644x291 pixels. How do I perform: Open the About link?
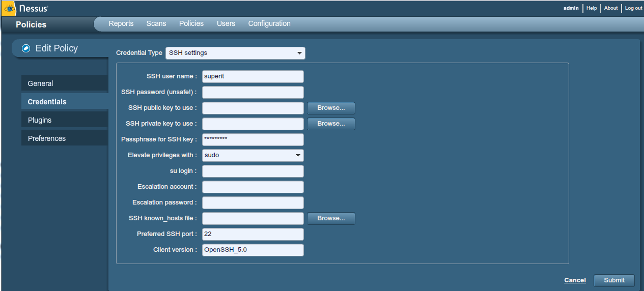[611, 8]
